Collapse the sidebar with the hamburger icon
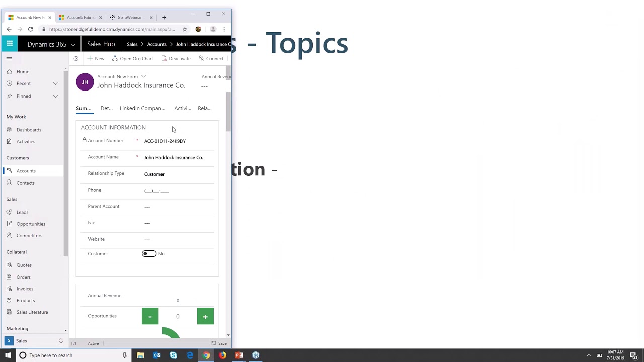Viewport: 644px width, 362px height. click(x=9, y=59)
